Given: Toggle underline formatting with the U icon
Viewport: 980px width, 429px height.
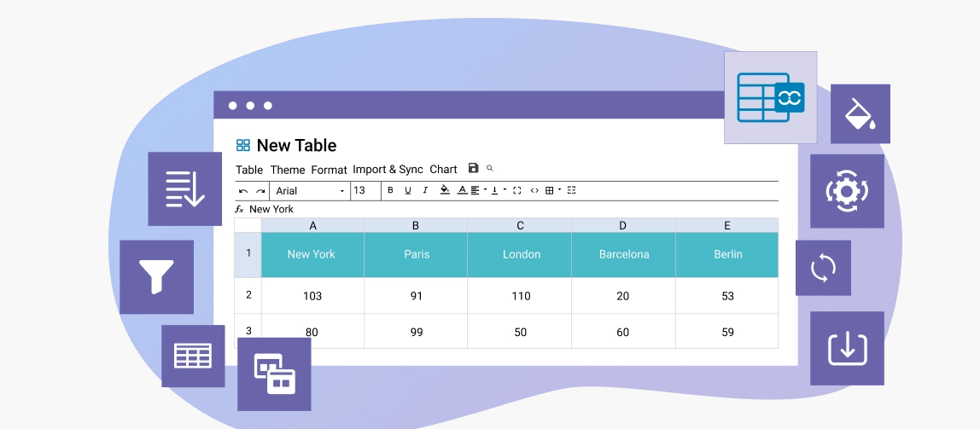Looking at the screenshot, I should point(407,190).
